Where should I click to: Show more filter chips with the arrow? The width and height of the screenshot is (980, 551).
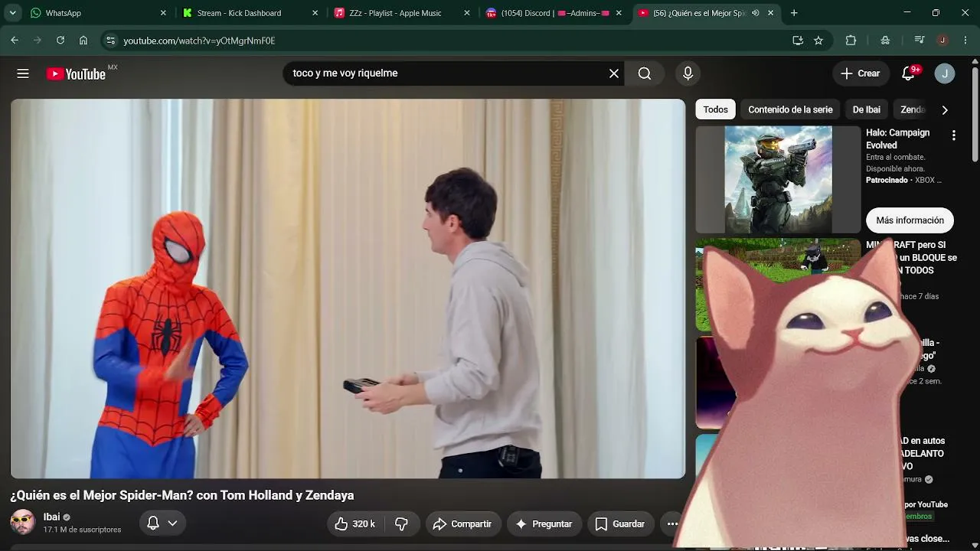[945, 110]
